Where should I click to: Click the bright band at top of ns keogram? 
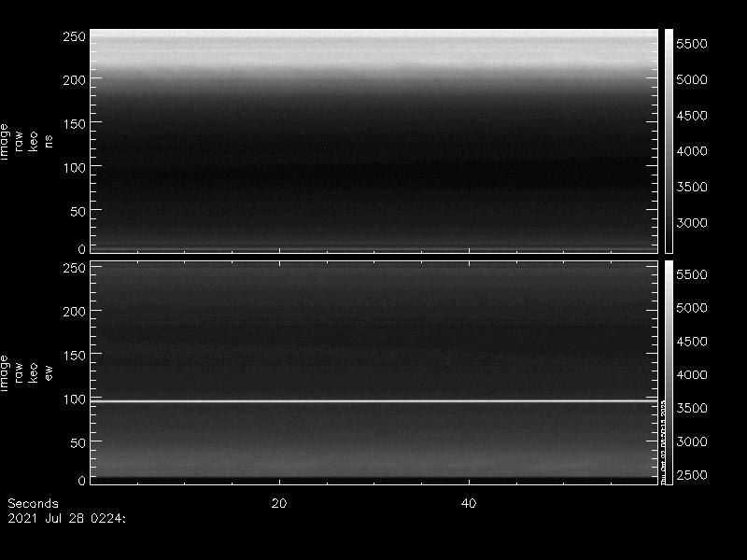tap(373, 47)
